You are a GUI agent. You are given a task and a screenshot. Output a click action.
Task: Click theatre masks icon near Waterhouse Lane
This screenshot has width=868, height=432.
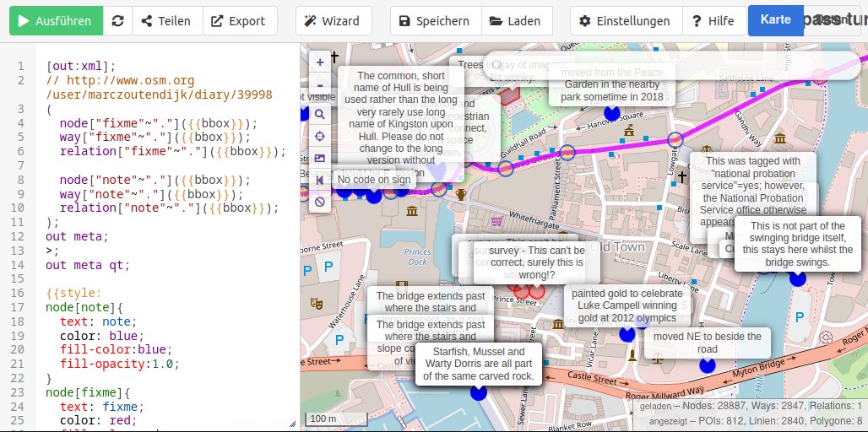click(316, 303)
